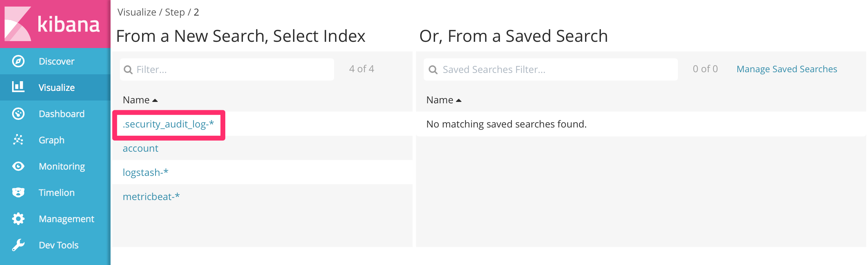Toggle sort arrow on saved searches Name column
Screen dimensions: 868x265
[x=459, y=100]
